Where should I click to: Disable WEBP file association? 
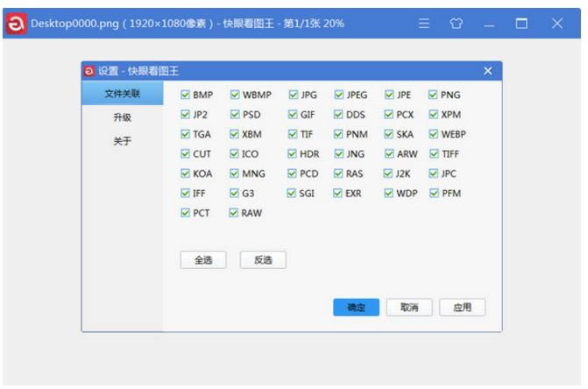[434, 134]
